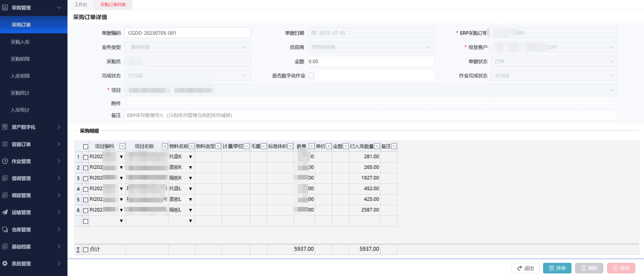Open the 作业完成状态 dropdown
Viewport: 644px width, 276px height.
click(x=554, y=76)
